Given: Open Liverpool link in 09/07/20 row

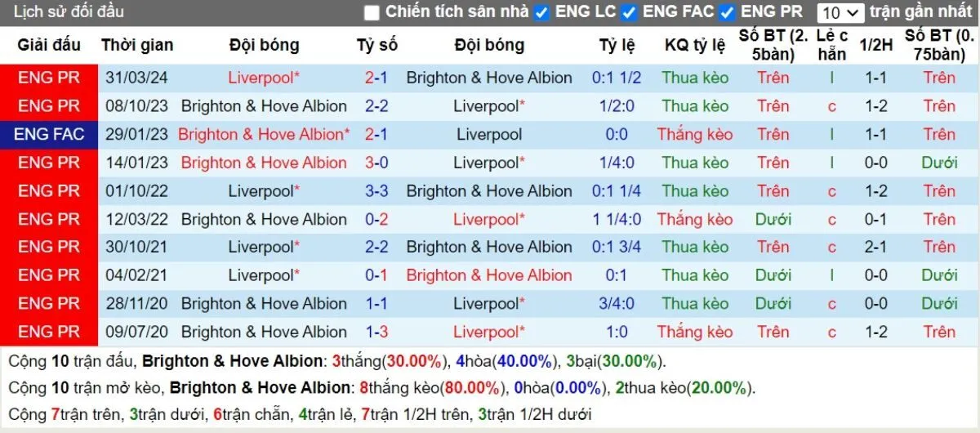Looking at the screenshot, I should (x=489, y=332).
